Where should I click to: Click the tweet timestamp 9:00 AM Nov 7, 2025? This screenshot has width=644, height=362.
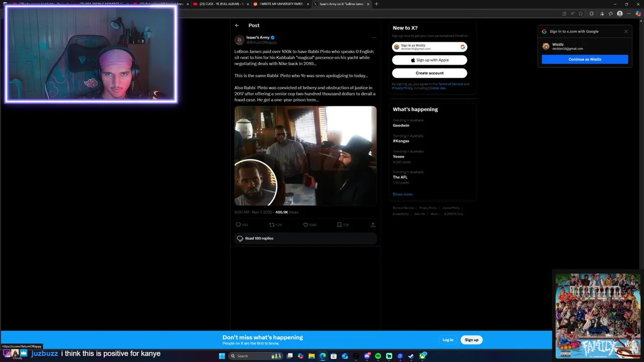point(253,212)
